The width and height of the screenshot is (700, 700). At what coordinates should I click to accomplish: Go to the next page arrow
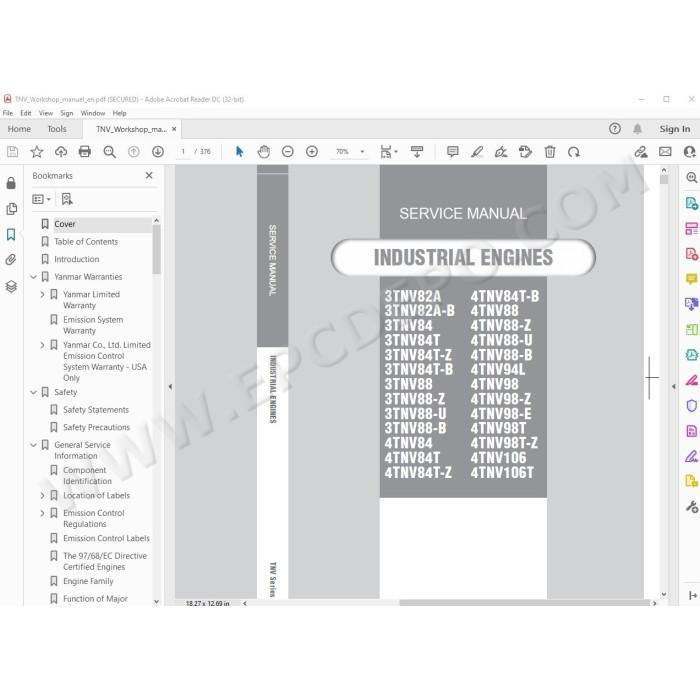click(158, 152)
